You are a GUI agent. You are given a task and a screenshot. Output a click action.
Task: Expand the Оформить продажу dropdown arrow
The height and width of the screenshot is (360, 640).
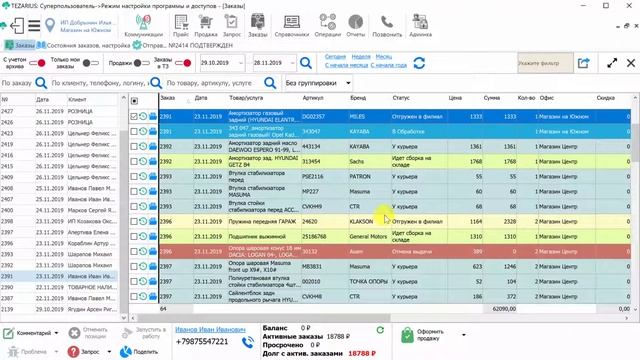[x=464, y=335]
